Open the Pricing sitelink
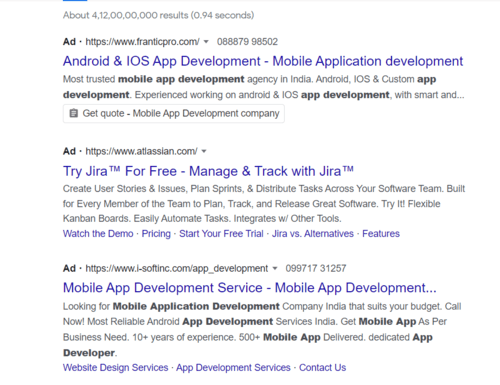The height and width of the screenshot is (385, 500). (156, 234)
